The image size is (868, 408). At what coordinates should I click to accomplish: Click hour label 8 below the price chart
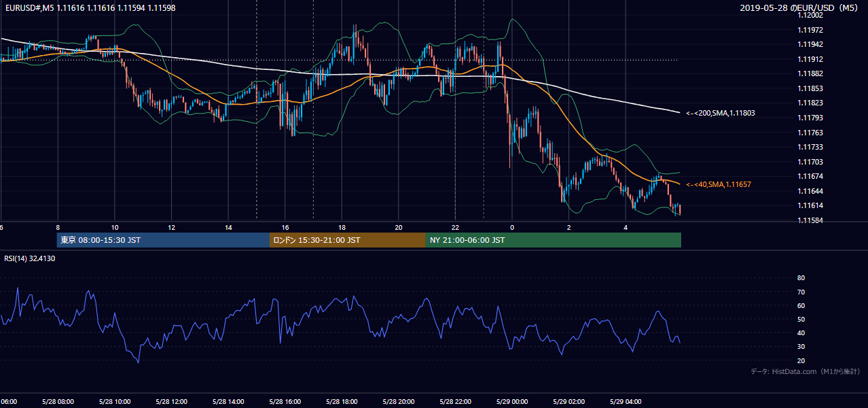(58, 228)
